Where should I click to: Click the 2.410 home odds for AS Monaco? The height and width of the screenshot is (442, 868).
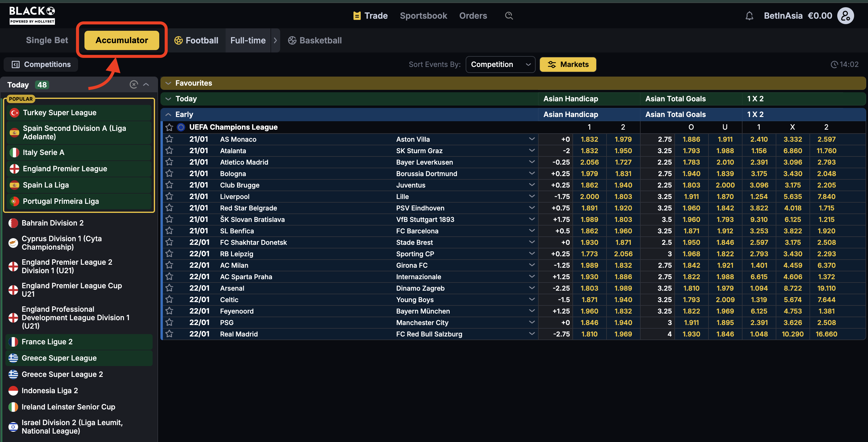pos(759,139)
